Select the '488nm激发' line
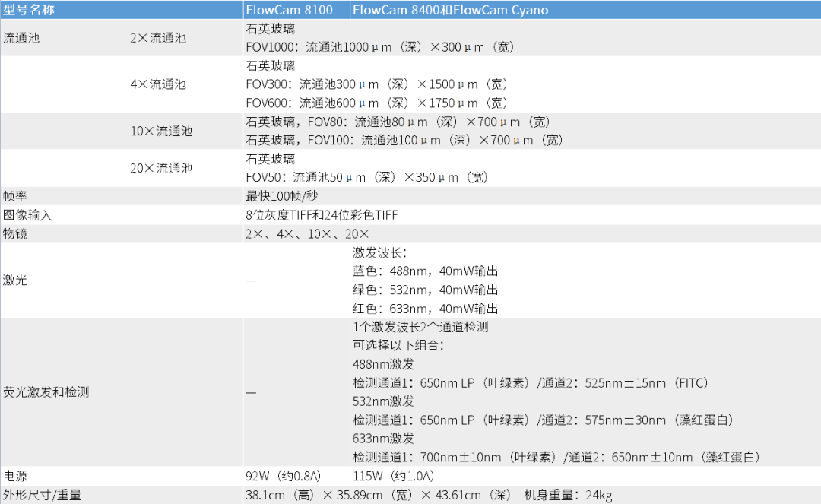The image size is (821, 504). pyautogui.click(x=383, y=364)
